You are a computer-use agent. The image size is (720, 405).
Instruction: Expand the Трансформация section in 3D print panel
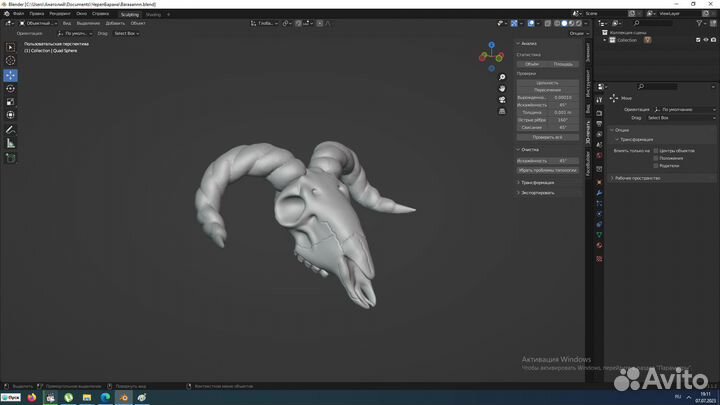[537, 183]
